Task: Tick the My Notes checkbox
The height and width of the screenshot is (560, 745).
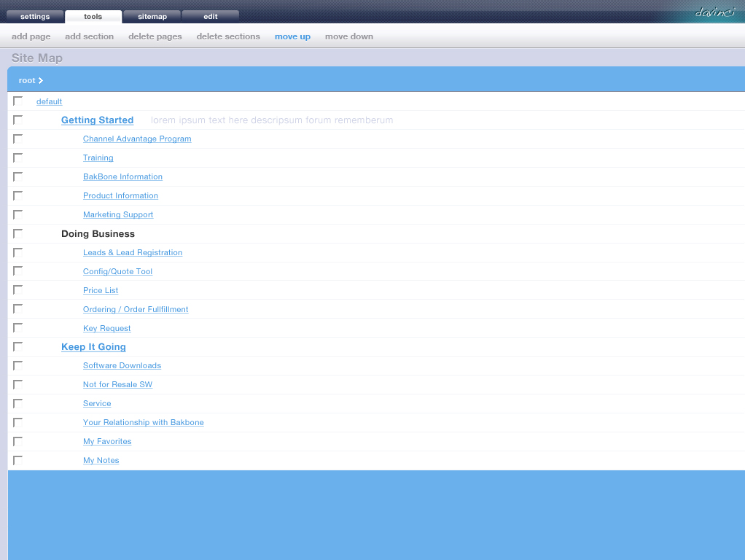Action: (x=17, y=460)
